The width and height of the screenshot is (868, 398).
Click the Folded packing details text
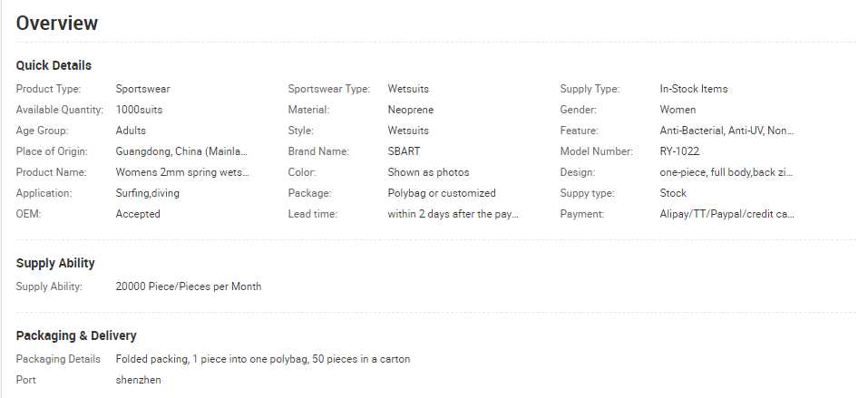[x=263, y=359]
